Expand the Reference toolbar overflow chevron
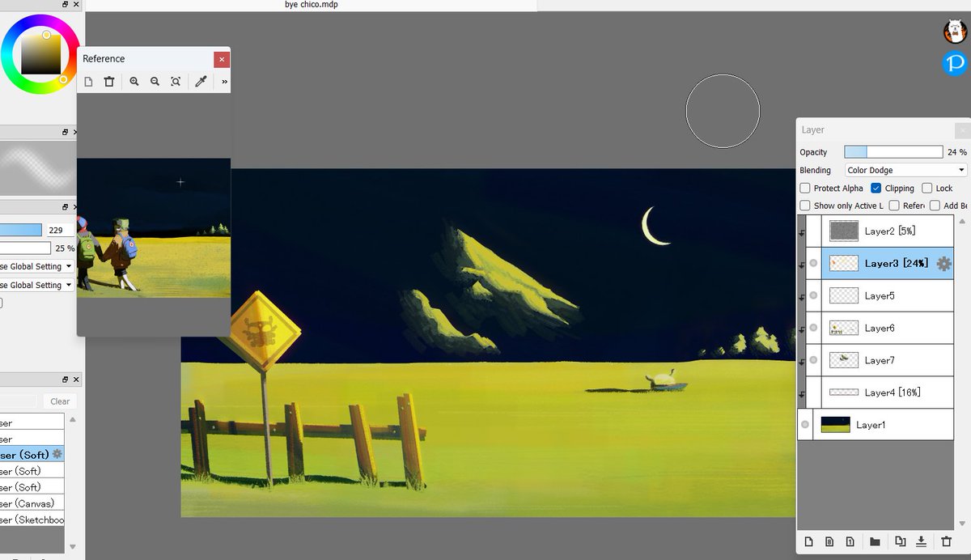Screen dimensions: 971x560 click(224, 82)
